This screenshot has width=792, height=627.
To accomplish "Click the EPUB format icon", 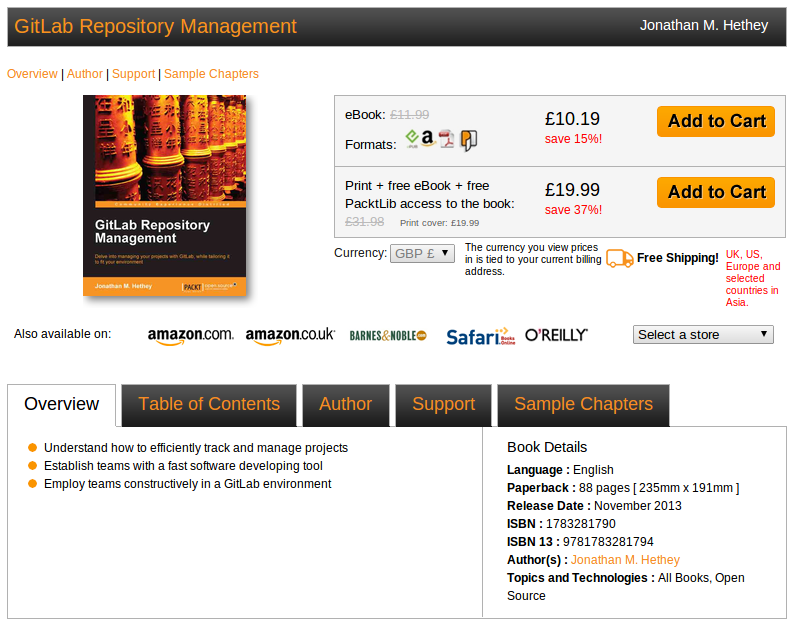I will pos(412,138).
